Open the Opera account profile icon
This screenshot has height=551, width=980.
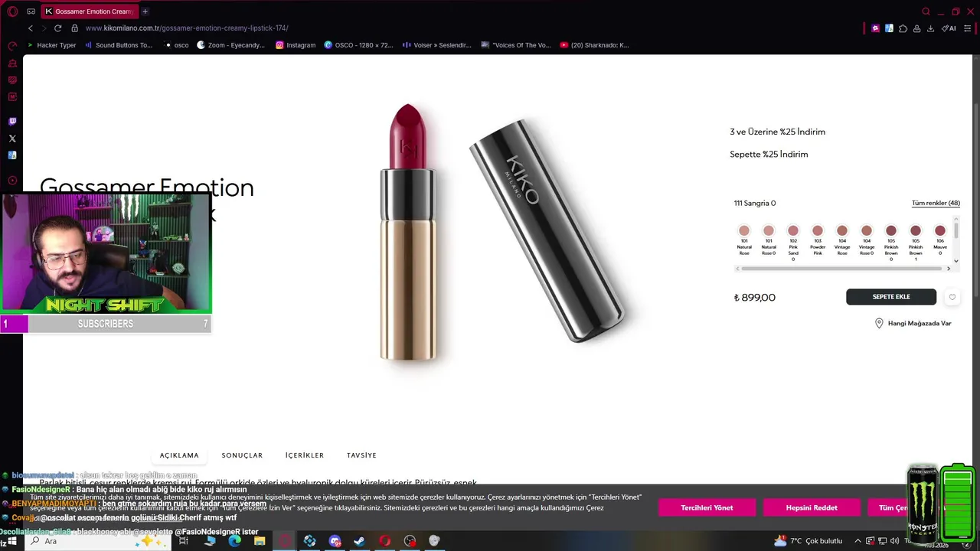point(916,28)
